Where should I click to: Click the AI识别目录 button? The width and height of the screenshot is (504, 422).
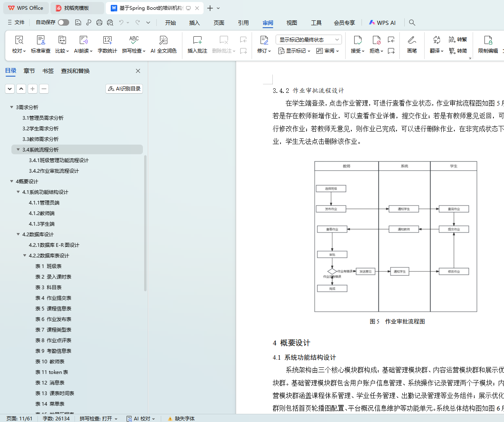point(124,89)
